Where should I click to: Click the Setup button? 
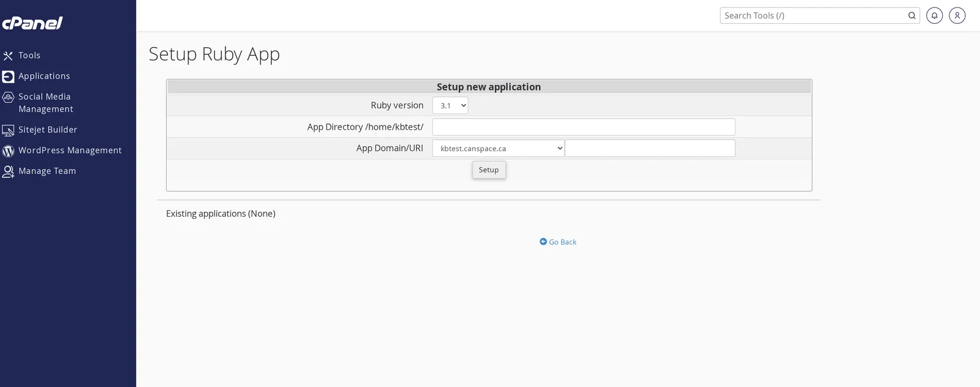pos(489,170)
